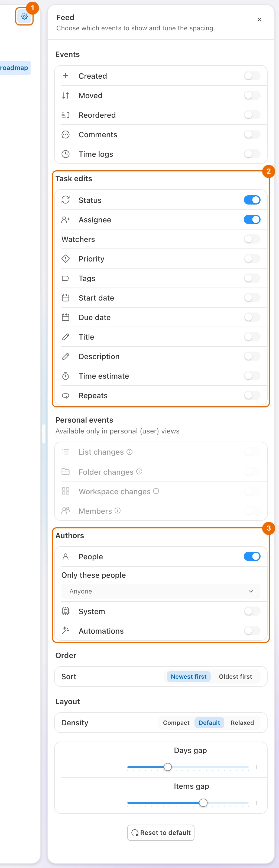Enable the System authors toggle

[252, 611]
